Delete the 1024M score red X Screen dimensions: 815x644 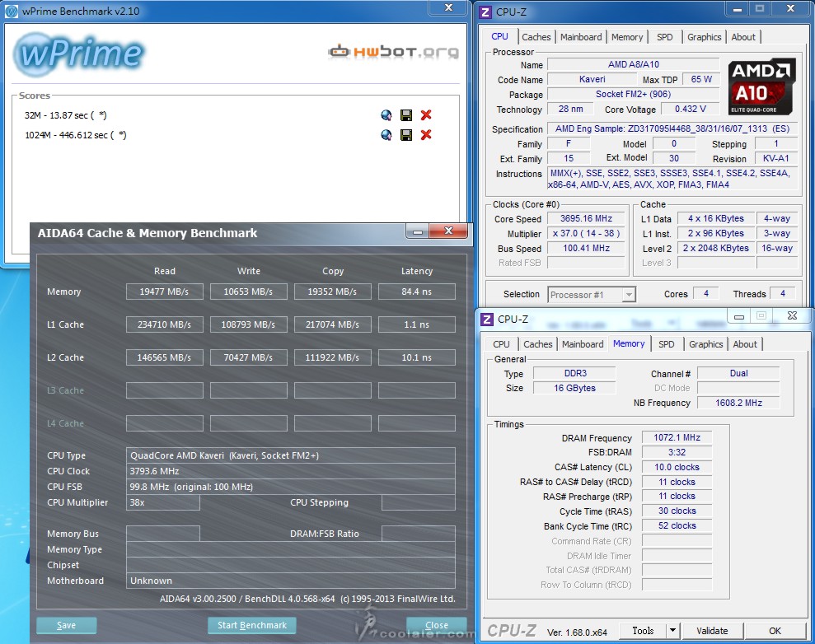tap(426, 135)
